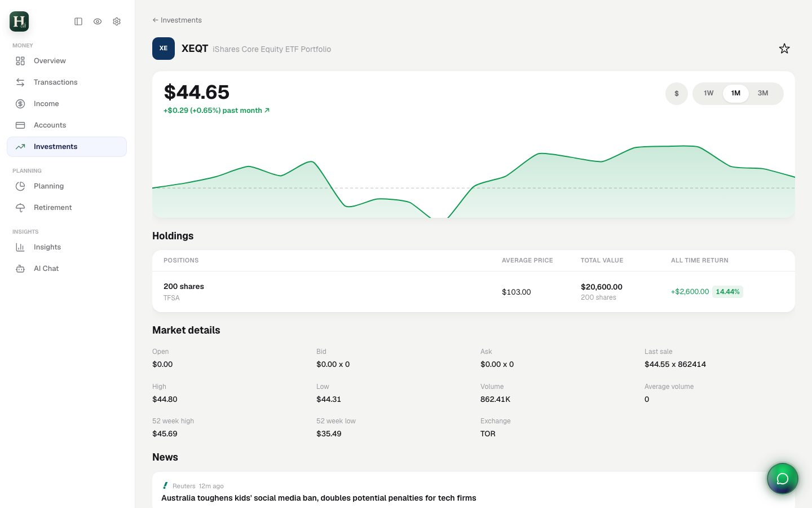Screen dimensions: 812x508
Task: Click the Income dollar icon
Action: [20, 104]
